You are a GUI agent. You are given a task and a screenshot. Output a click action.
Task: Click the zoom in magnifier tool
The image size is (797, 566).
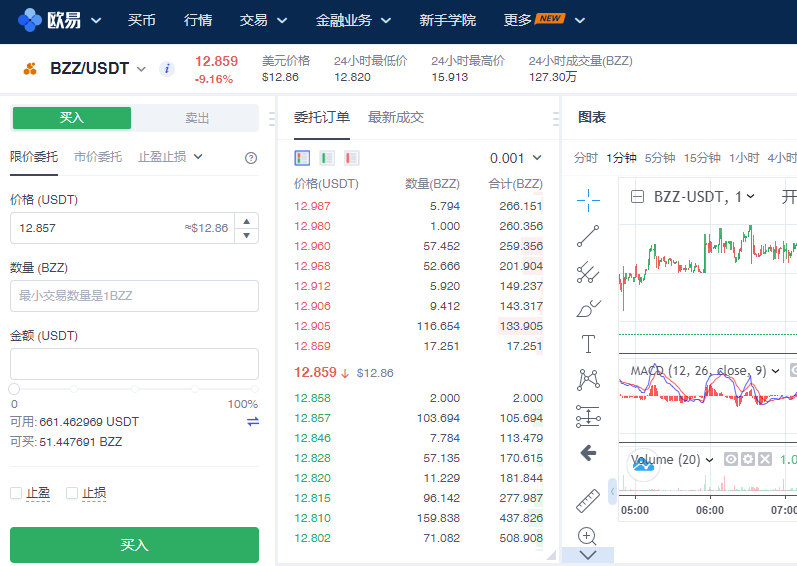588,536
